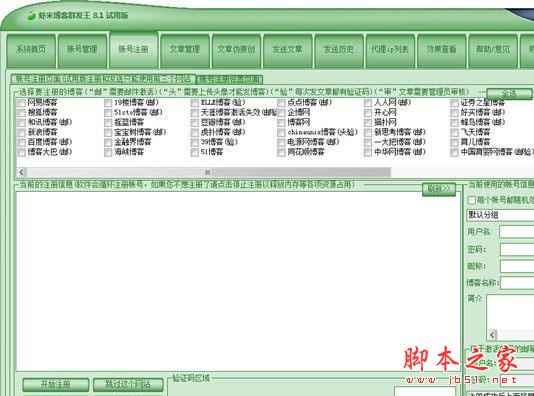The width and height of the screenshot is (534, 396).
Task: View the 发送历史 tab
Action: coord(339,50)
